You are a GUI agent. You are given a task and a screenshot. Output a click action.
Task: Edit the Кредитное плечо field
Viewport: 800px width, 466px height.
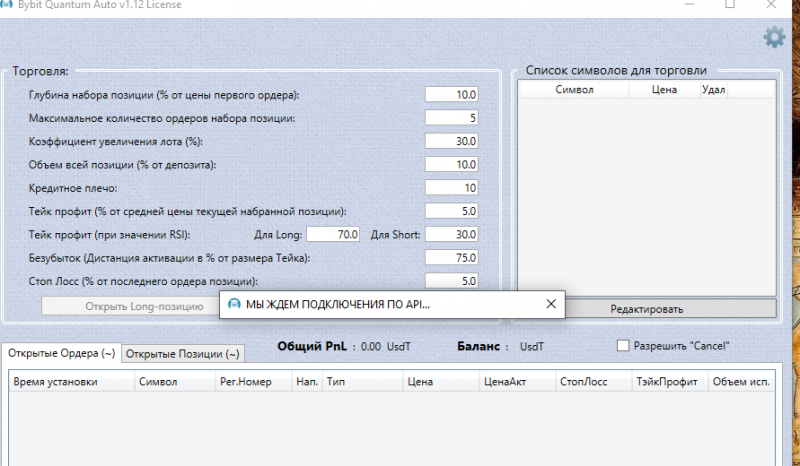coord(452,188)
